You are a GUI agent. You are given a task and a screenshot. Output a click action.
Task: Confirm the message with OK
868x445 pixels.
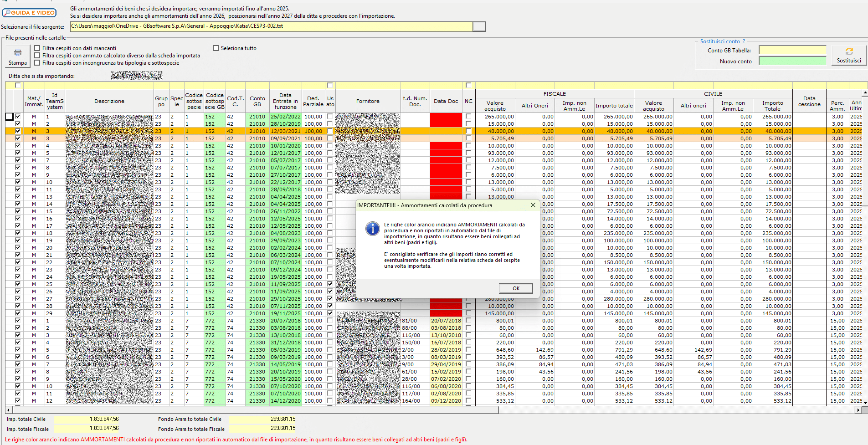[x=516, y=288]
